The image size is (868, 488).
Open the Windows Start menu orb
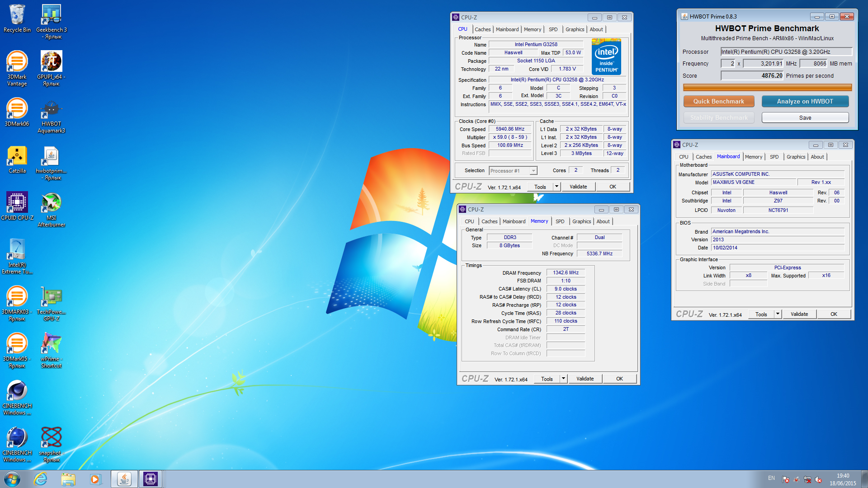12,479
